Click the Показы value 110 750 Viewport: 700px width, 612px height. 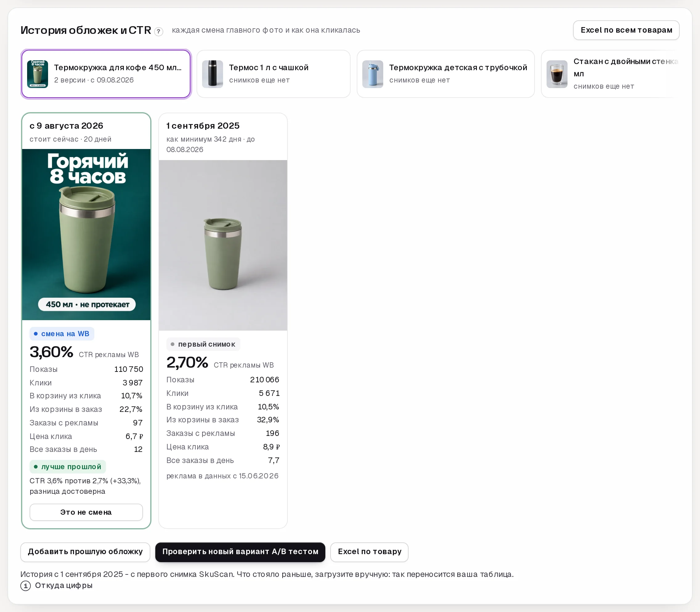coord(128,369)
